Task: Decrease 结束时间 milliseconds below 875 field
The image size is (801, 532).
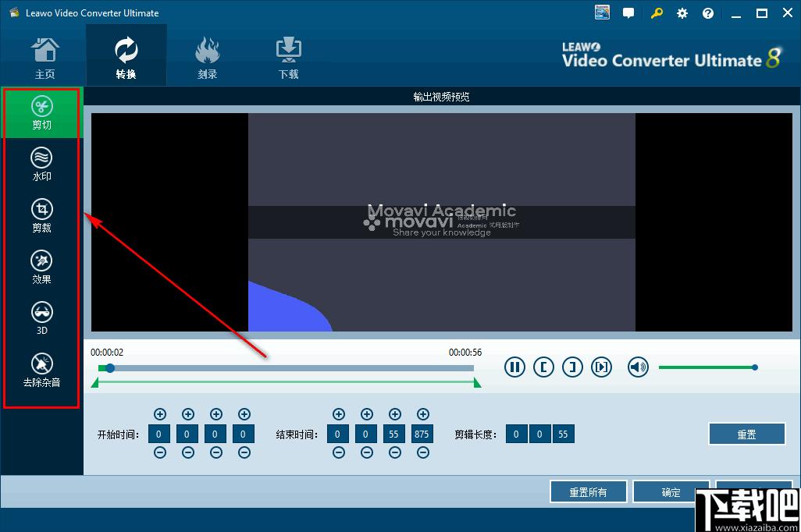Action: pyautogui.click(x=423, y=452)
